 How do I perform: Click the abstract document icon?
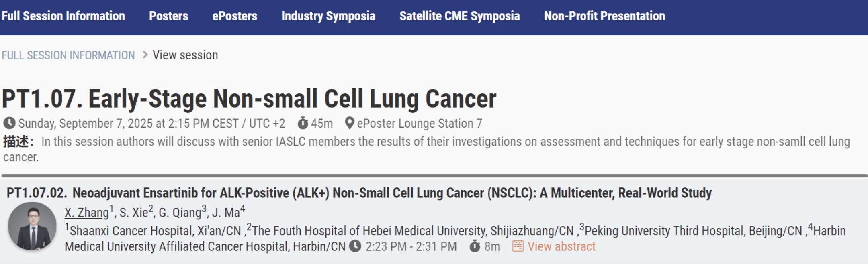pos(518,246)
